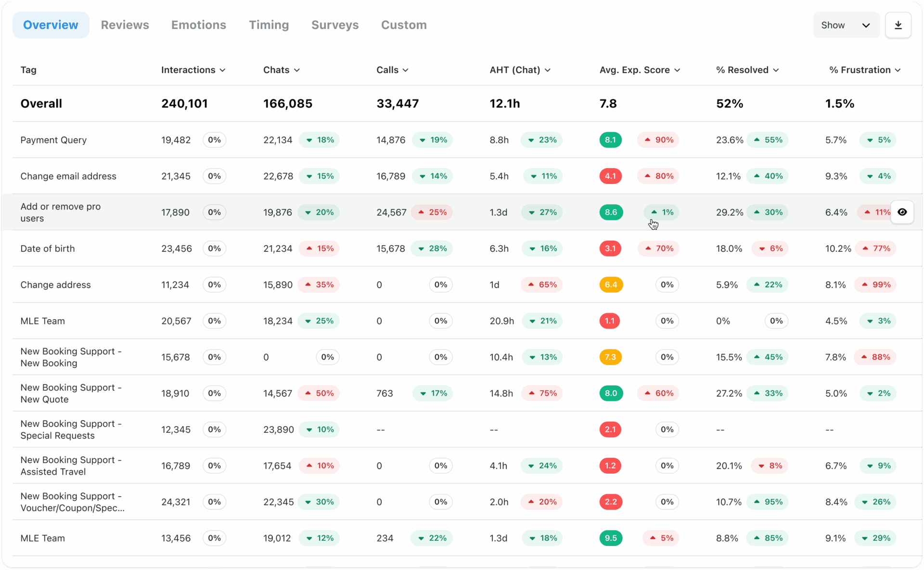This screenshot has height=570, width=924.
Task: Switch to the Emotions tab
Action: click(198, 25)
